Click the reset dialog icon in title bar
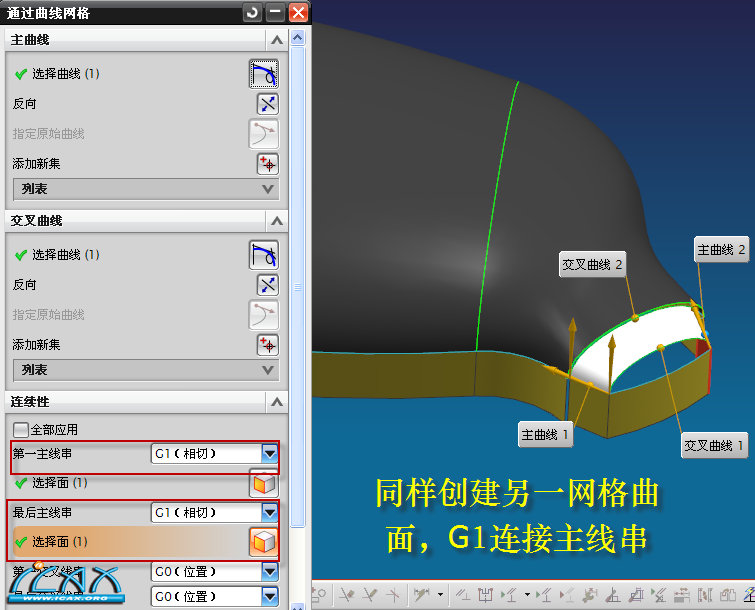Viewport: 755px width, 610px height. tap(252, 12)
